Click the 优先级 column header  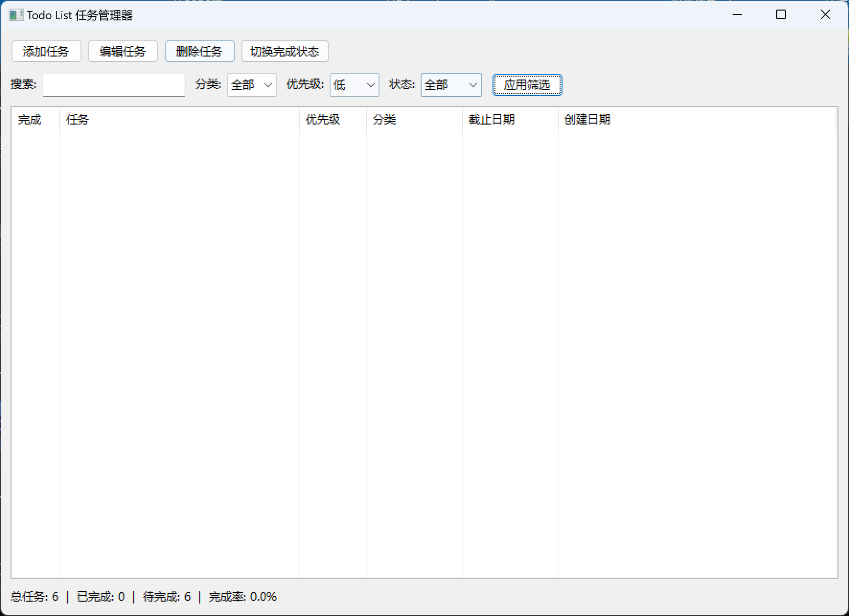click(322, 119)
